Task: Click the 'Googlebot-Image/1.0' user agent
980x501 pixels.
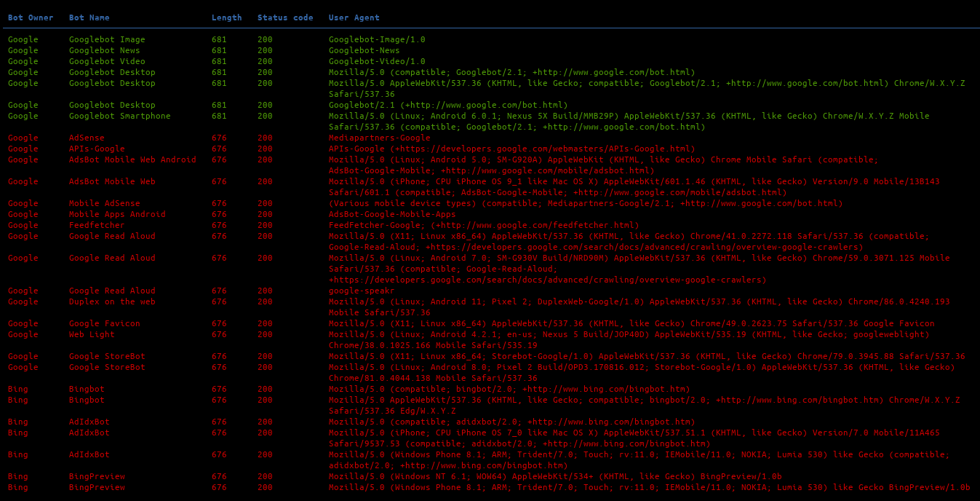Action: coord(377,39)
